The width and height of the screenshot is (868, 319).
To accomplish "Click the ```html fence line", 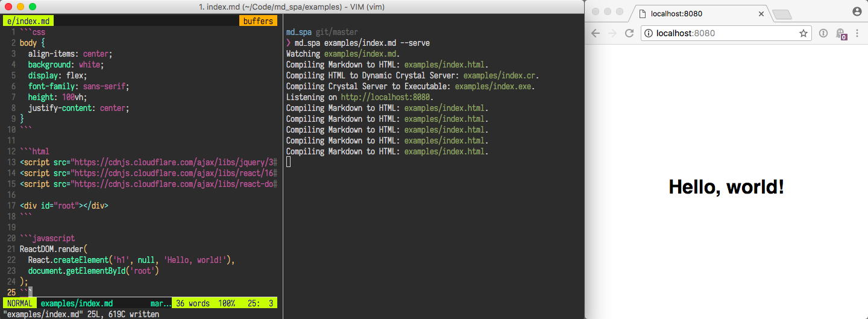I will coord(34,151).
